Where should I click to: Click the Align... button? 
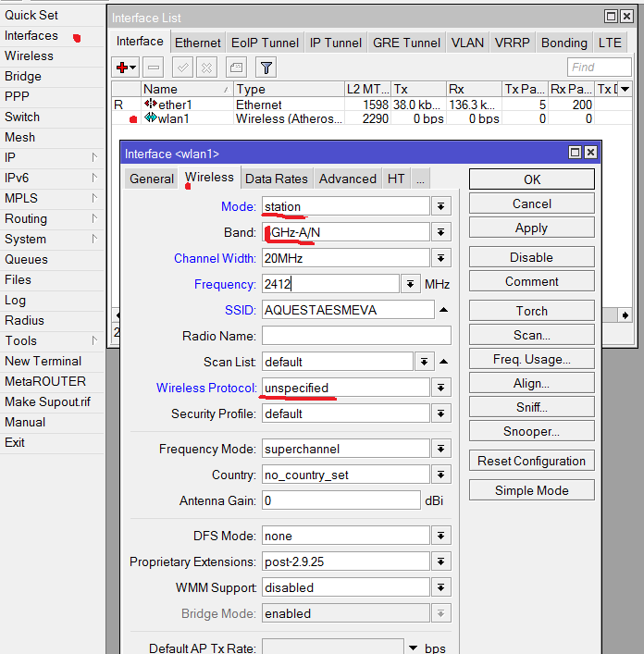[x=532, y=383]
